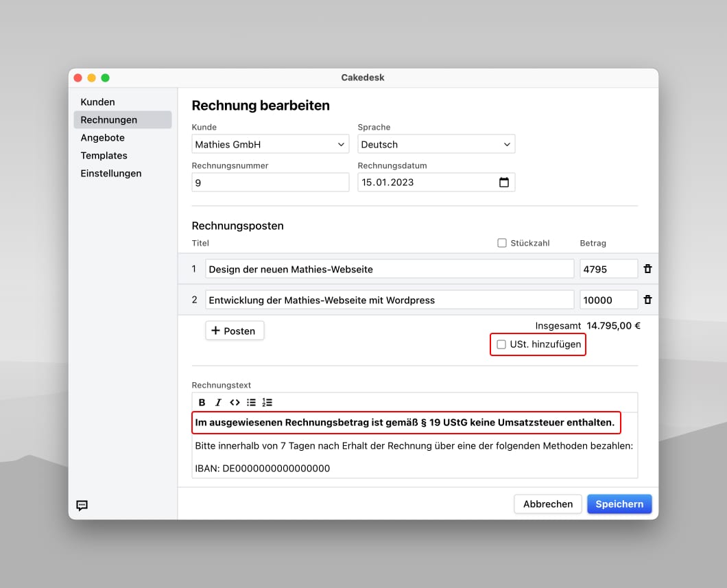Open the Kunde dropdown showing Mathies GmbH
Viewport: 727px width, 588px height.
(x=270, y=144)
